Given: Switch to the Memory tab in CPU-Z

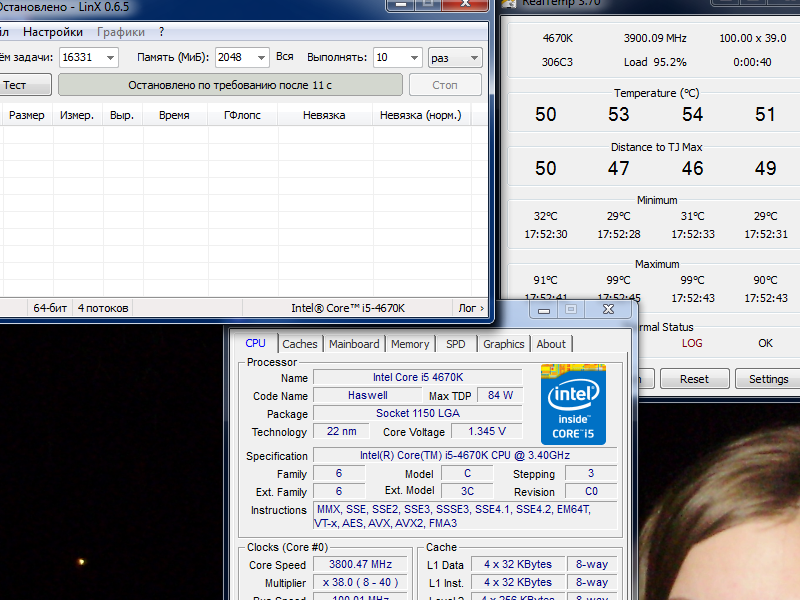Looking at the screenshot, I should (410, 344).
